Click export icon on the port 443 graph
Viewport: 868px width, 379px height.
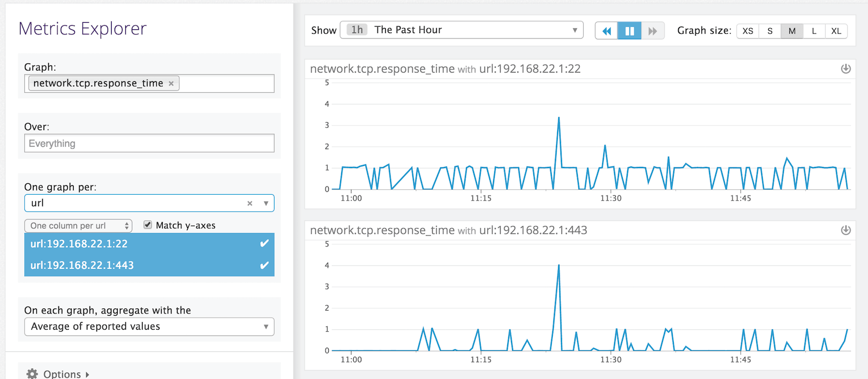point(845,230)
